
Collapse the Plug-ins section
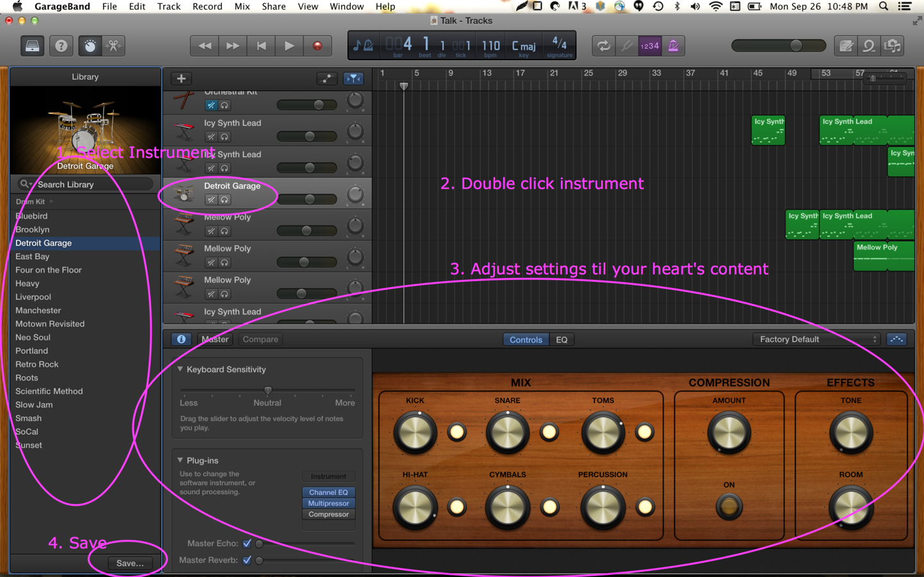pyautogui.click(x=180, y=460)
